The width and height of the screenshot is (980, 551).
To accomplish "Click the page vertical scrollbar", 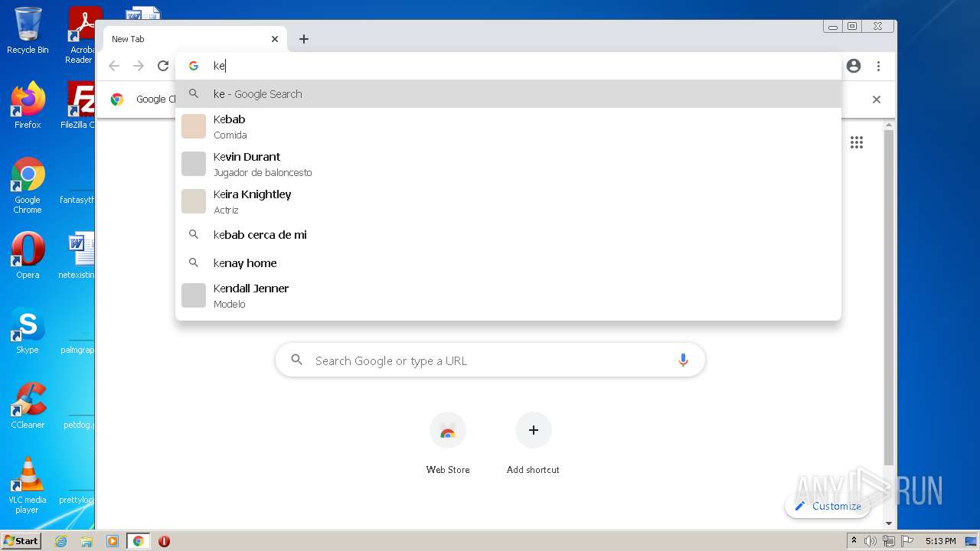I will coord(889,298).
